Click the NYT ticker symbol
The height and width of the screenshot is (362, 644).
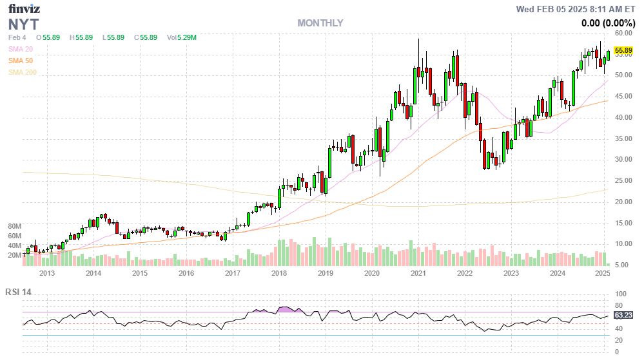click(23, 24)
